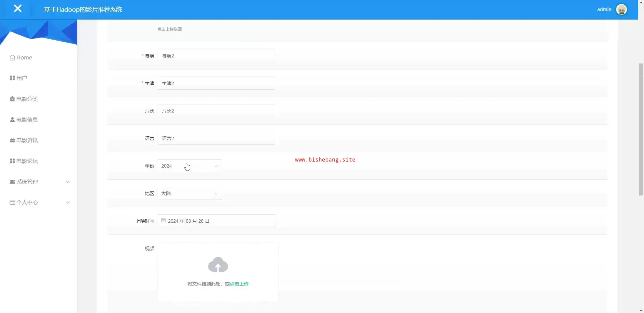This screenshot has height=313, width=644.
Task: Click the 用户 grid icon
Action: (12, 78)
